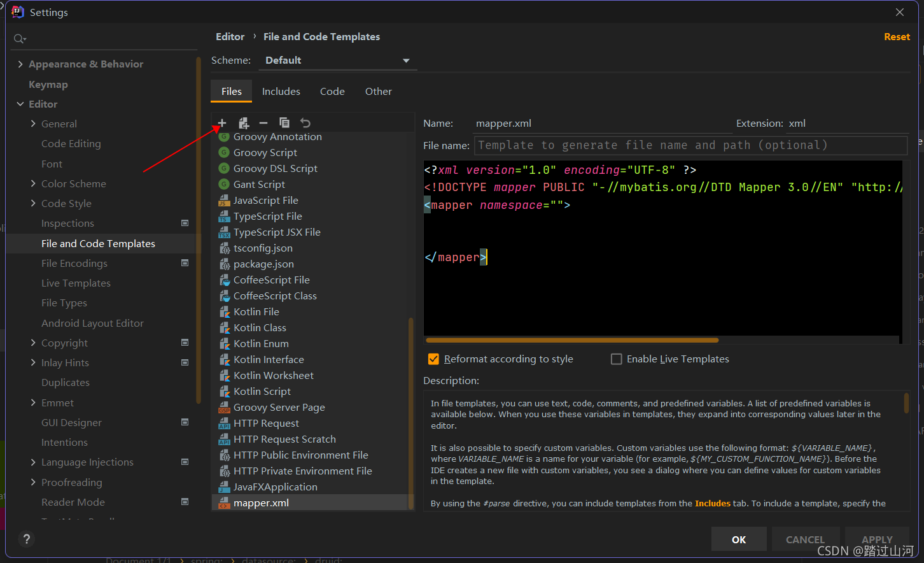This screenshot has width=924, height=563.
Task: Click the TypeScript JSX File icon
Action: (224, 232)
